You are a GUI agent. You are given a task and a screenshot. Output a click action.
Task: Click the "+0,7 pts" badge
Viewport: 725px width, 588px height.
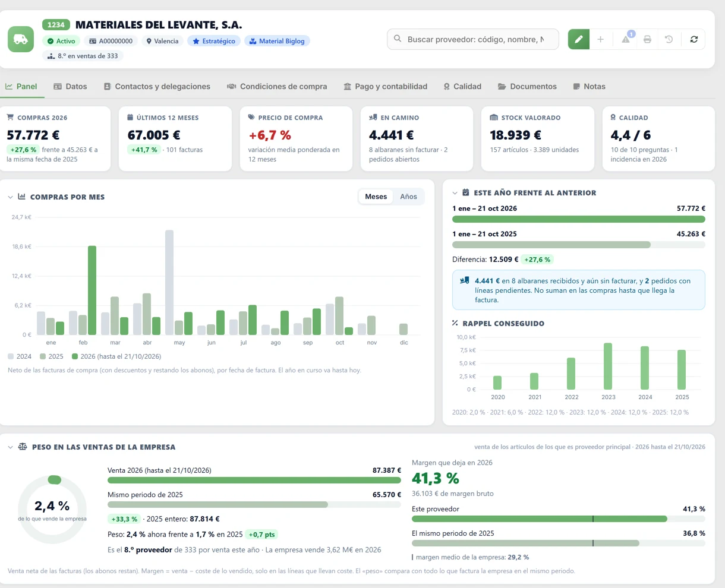pyautogui.click(x=262, y=535)
